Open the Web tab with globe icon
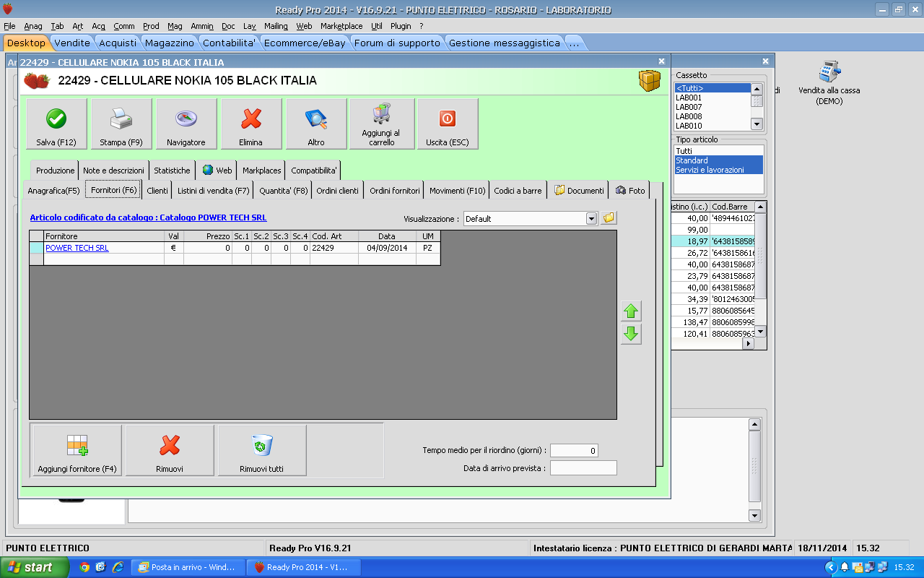 coord(217,171)
